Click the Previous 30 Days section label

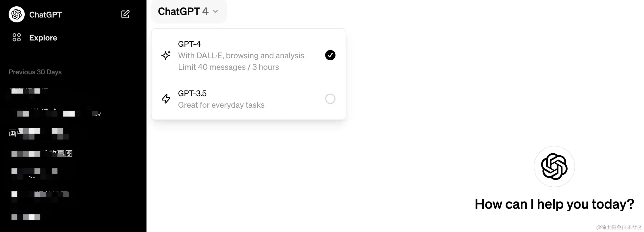35,72
